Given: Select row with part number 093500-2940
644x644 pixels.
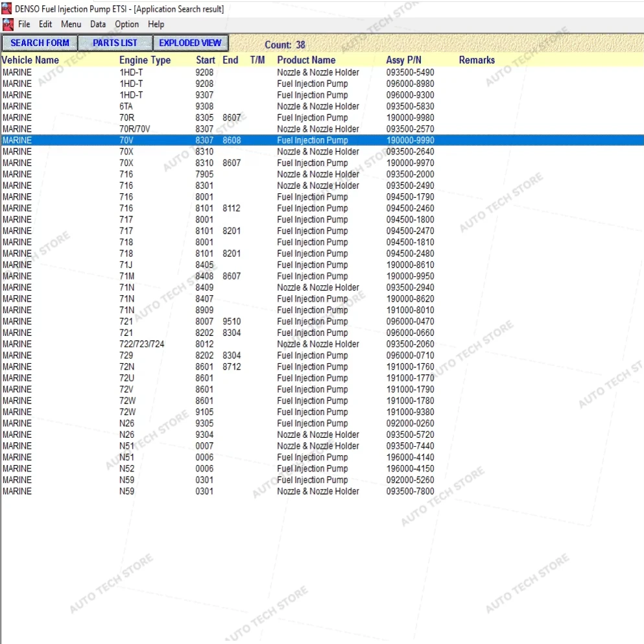Looking at the screenshot, I should [322, 287].
